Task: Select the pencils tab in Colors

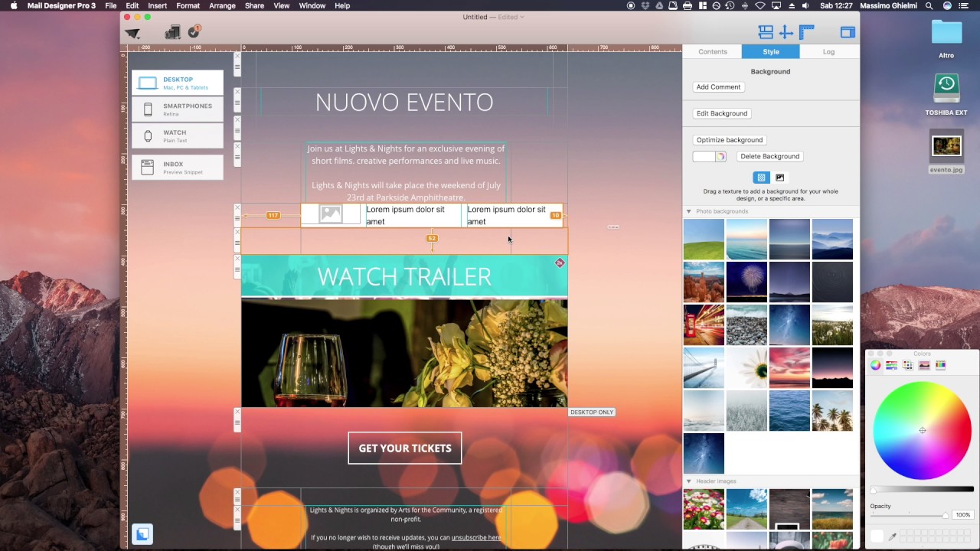Action: 940,365
